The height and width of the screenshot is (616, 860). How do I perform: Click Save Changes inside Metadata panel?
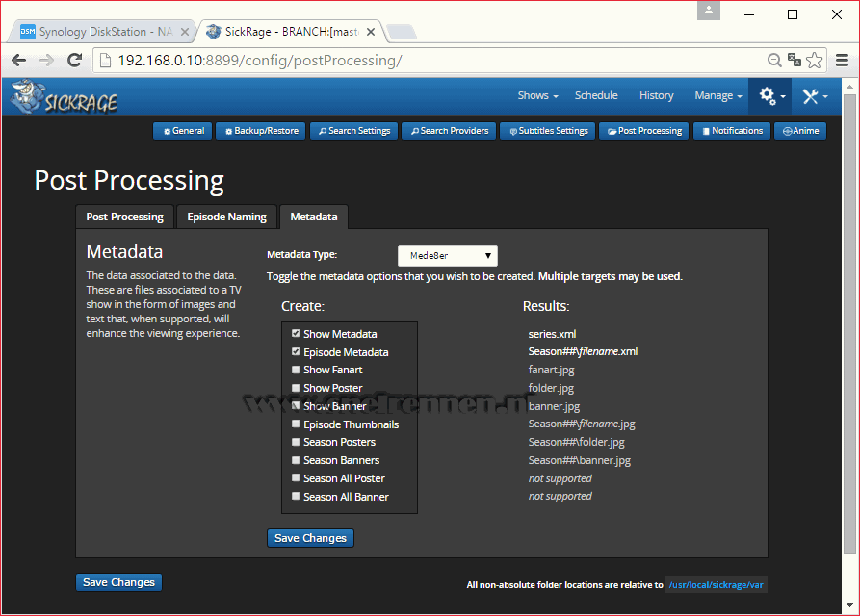(310, 538)
